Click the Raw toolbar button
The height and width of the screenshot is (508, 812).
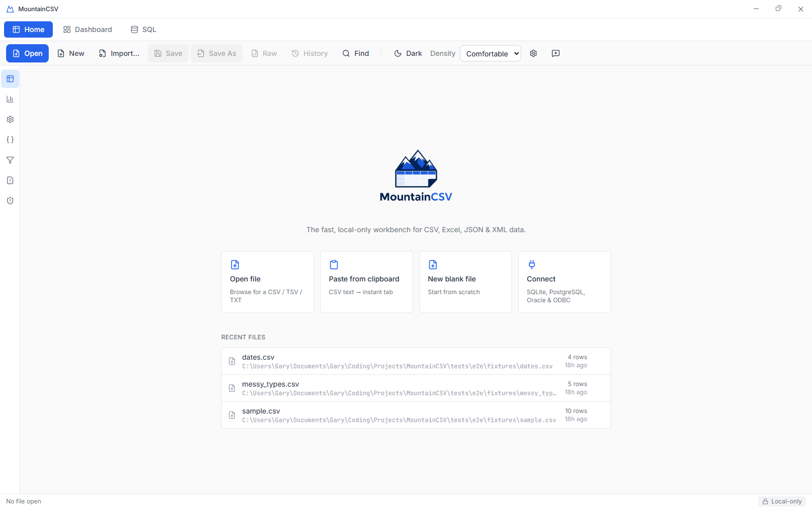pos(264,53)
